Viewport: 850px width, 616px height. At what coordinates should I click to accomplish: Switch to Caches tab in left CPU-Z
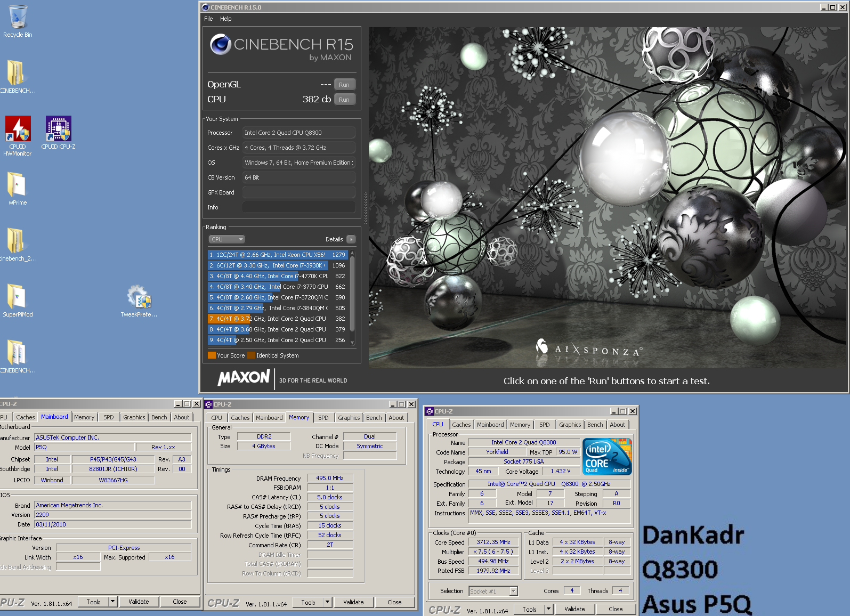(x=25, y=417)
